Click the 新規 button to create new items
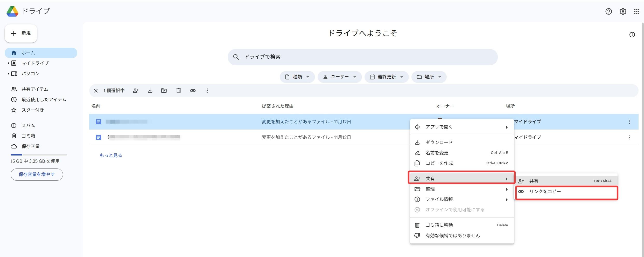Screen dimensions: 644x257 point(21,33)
